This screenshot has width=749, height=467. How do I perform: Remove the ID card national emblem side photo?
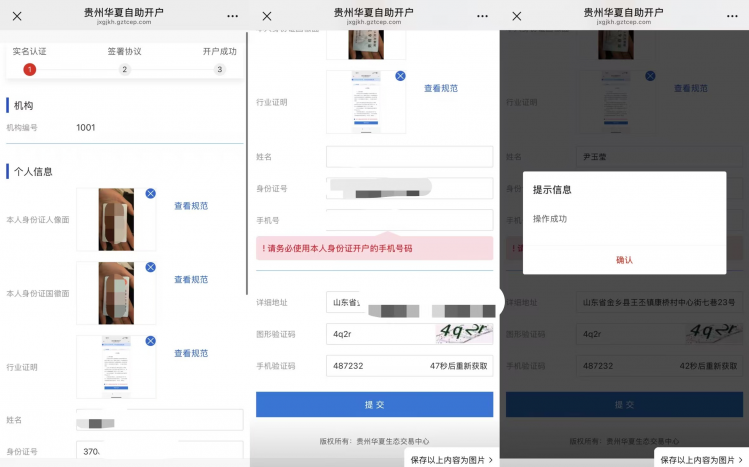point(150,267)
